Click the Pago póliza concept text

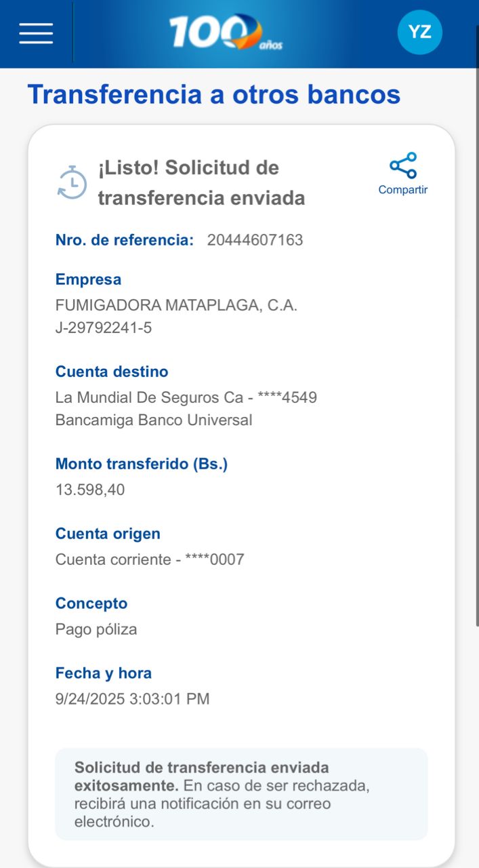(96, 629)
